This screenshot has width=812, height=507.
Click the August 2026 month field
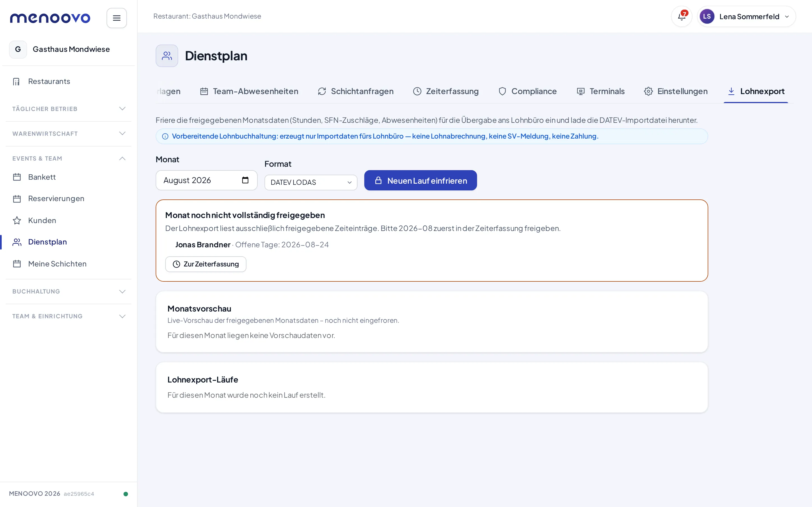click(206, 180)
